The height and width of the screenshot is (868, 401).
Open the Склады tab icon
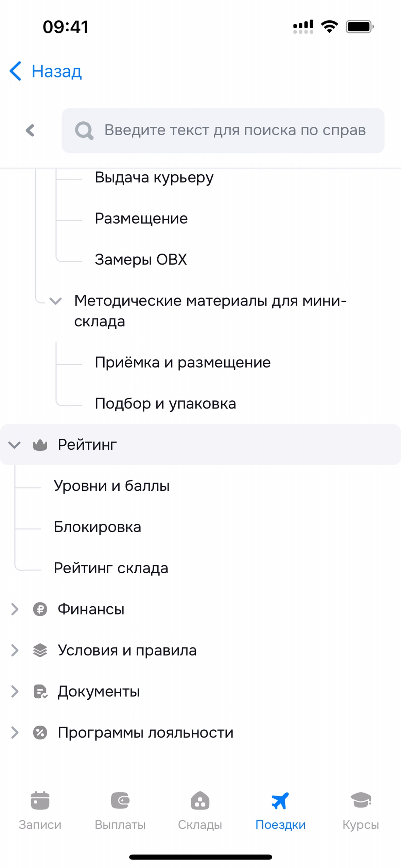tap(200, 800)
